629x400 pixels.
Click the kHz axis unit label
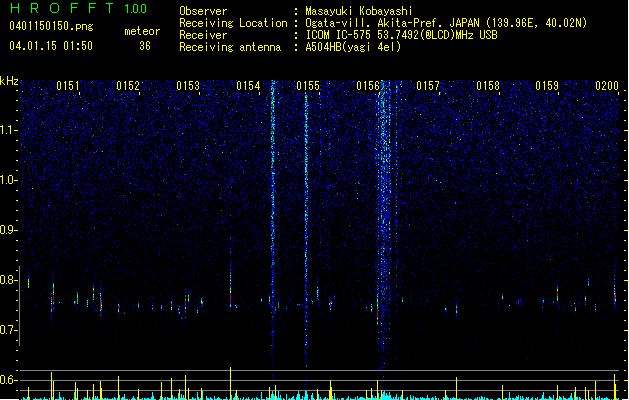tap(9, 81)
